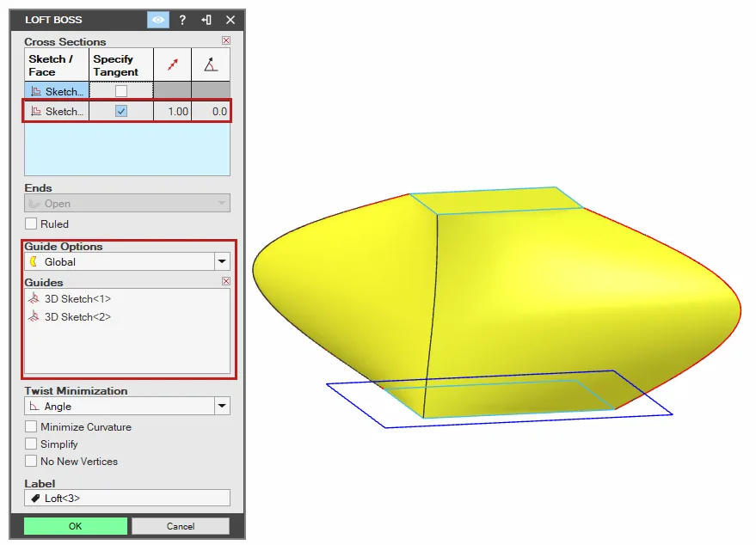Image resolution: width=756 pixels, height=545 pixels.
Task: Check the No New Vertices option
Action: [31, 461]
